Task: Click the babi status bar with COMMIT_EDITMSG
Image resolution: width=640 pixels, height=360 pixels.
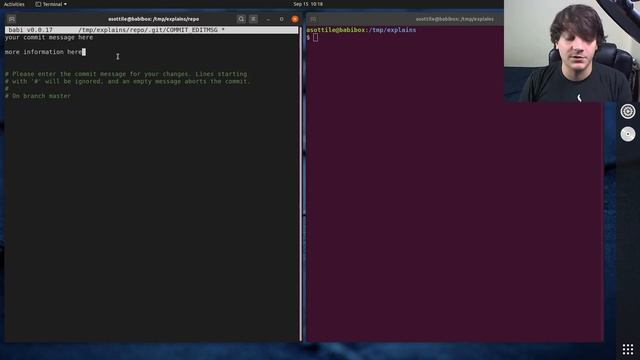Action: (x=151, y=30)
